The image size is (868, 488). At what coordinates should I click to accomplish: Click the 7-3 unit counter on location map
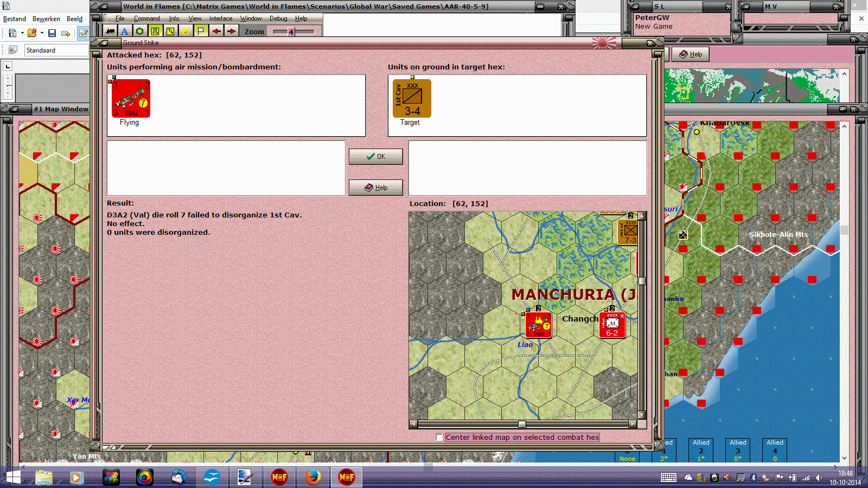click(x=628, y=232)
